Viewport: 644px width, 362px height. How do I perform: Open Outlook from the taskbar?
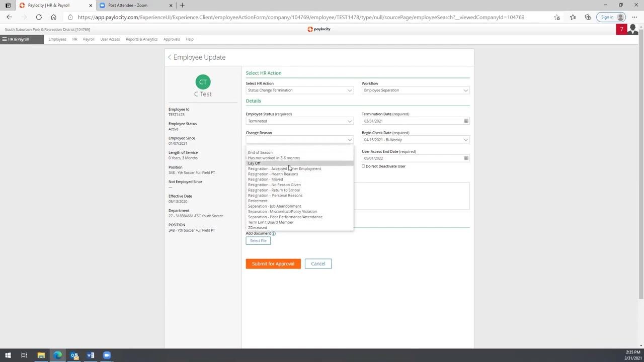coord(74,355)
